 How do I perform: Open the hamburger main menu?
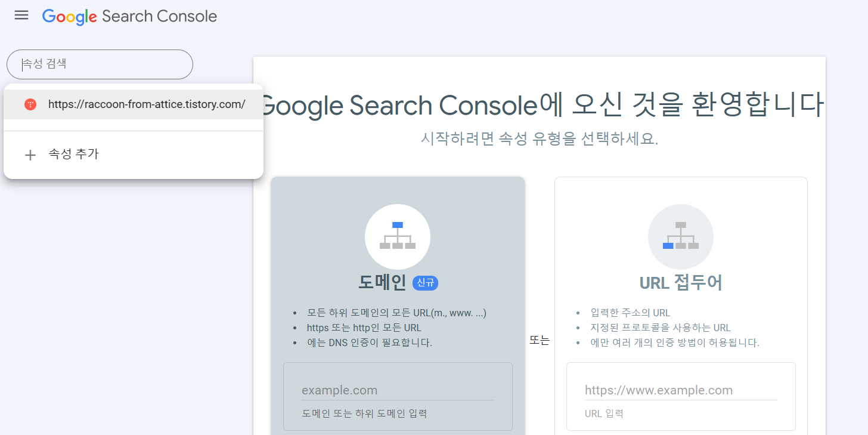pos(21,16)
